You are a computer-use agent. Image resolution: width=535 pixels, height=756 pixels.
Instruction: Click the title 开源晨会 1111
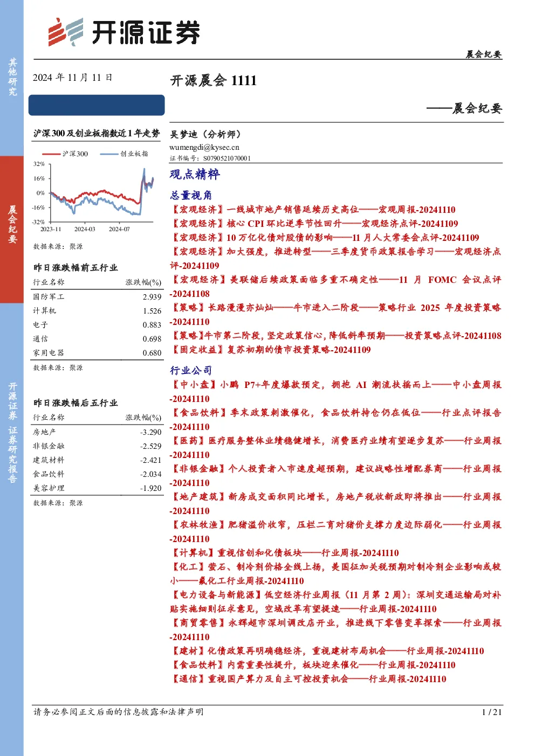[214, 81]
